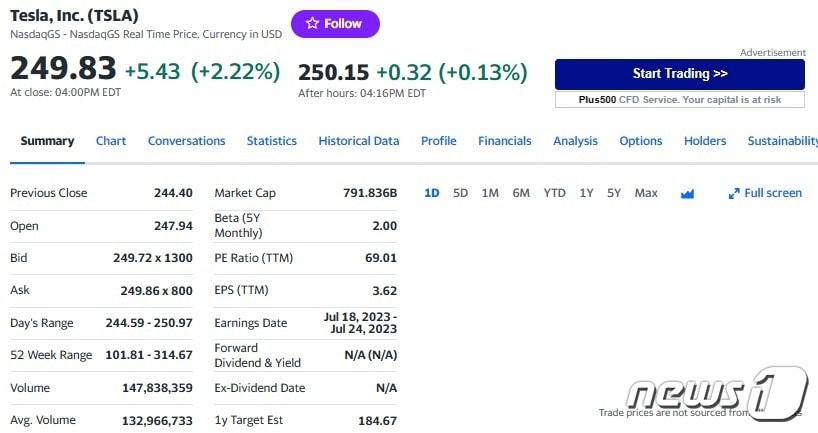The height and width of the screenshot is (433, 818).
Task: Click the Follow star button
Action: 334,24
